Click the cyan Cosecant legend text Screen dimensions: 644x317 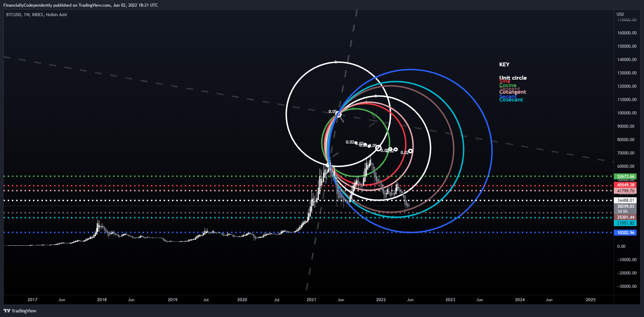tap(511, 100)
